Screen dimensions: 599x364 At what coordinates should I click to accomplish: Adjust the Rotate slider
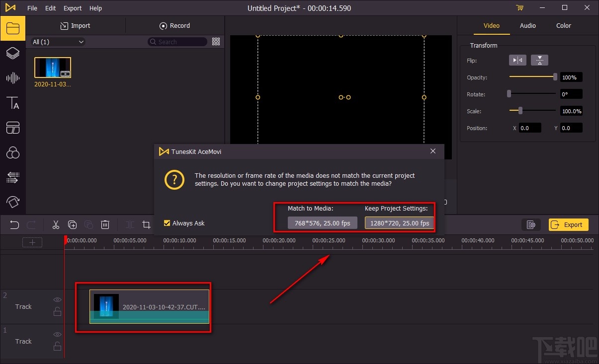(532, 94)
